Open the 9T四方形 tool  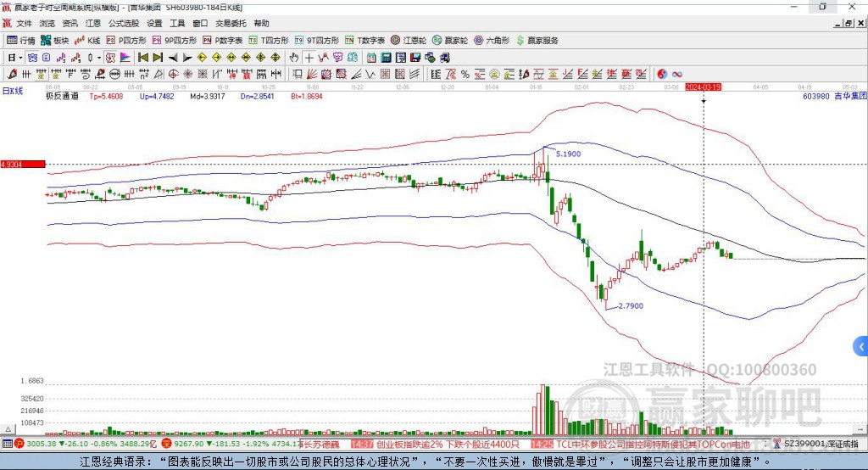tap(316, 41)
